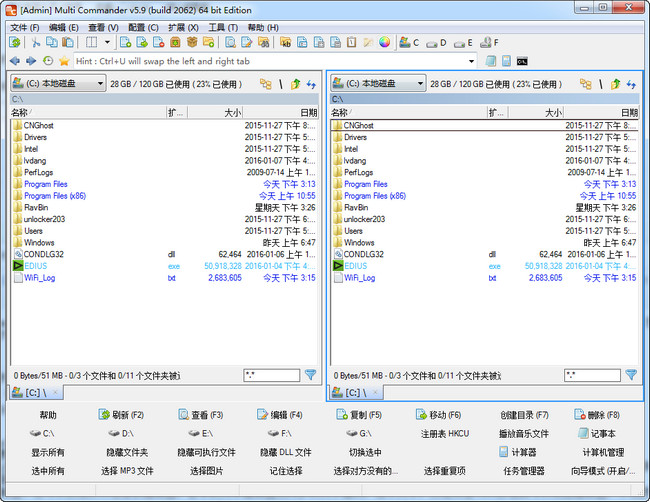Screen dimensions: 650x502
Task: Open the 编辑 (E) menu
Action: point(63,28)
